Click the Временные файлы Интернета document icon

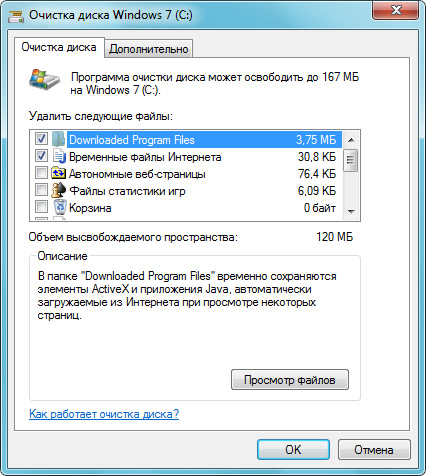(x=59, y=156)
